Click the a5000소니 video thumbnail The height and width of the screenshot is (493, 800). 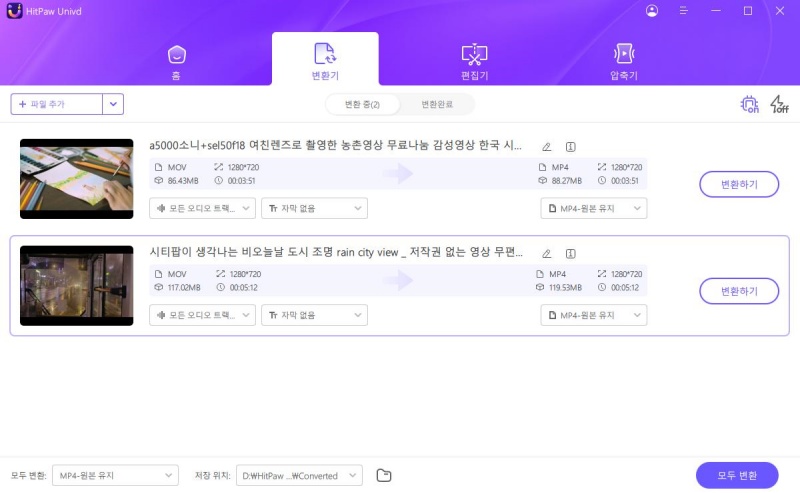tap(77, 179)
